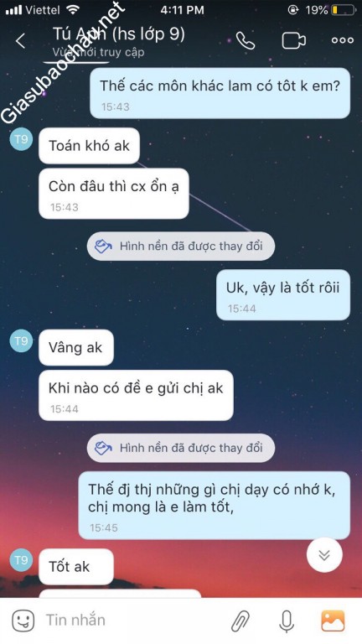The image size is (362, 644).
Task: Jump to latest messages with double-chevron button
Action: 324,555
